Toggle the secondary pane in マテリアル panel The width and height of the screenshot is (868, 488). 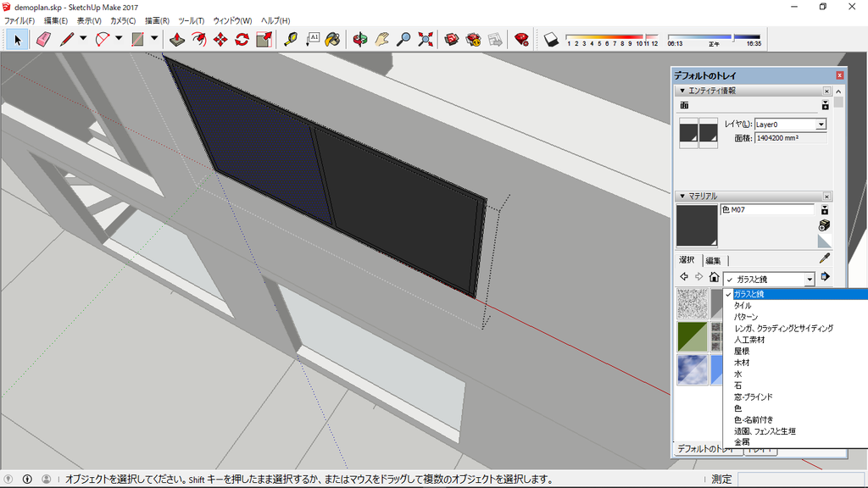point(825,210)
